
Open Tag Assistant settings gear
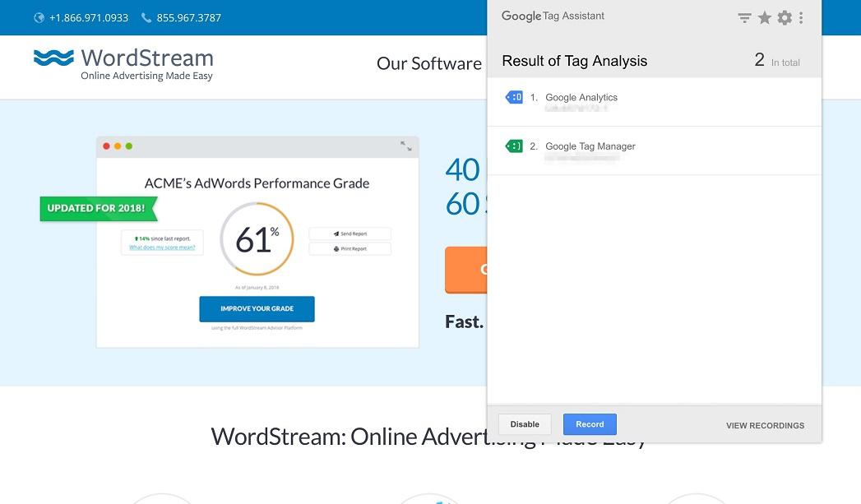click(785, 17)
